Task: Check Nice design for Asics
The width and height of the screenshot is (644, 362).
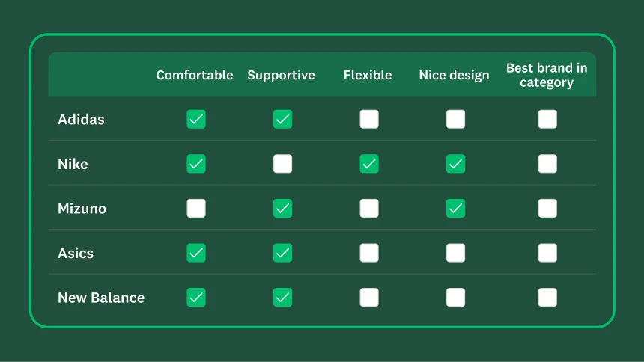Action: (455, 253)
